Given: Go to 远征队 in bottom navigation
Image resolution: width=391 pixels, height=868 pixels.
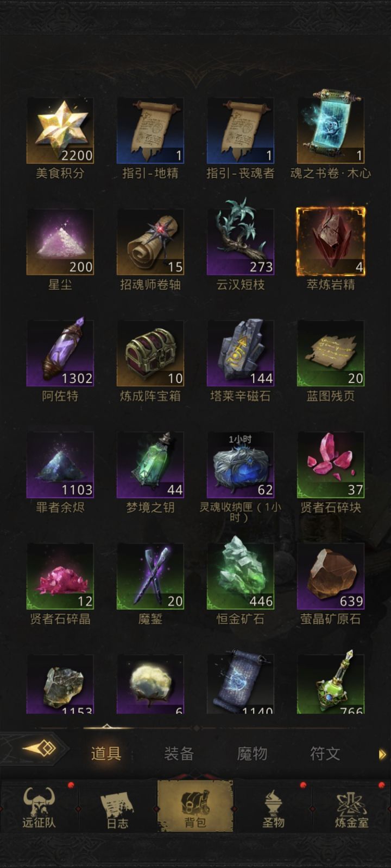Looking at the screenshot, I should coord(39,807).
